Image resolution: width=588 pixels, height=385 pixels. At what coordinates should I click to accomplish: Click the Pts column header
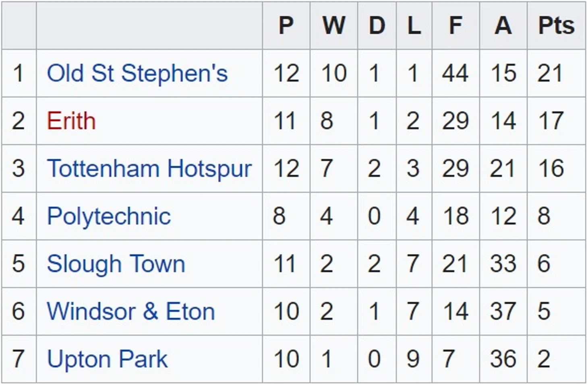click(x=556, y=26)
